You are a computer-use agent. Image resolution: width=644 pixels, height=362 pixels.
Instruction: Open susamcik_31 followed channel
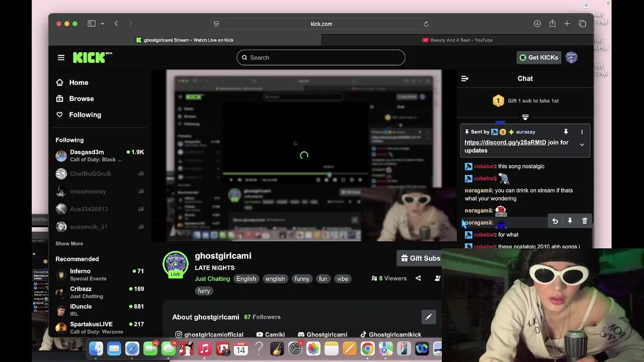100,227
